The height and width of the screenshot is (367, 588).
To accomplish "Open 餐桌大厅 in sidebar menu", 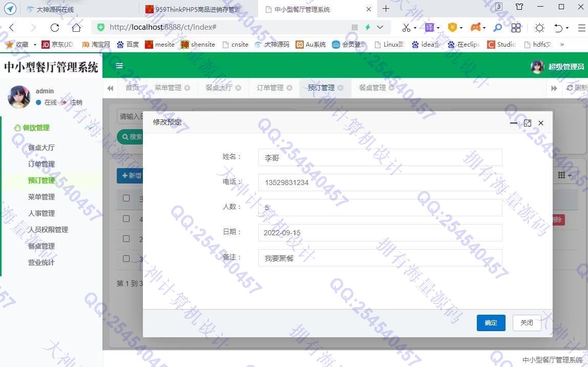I will (41, 148).
